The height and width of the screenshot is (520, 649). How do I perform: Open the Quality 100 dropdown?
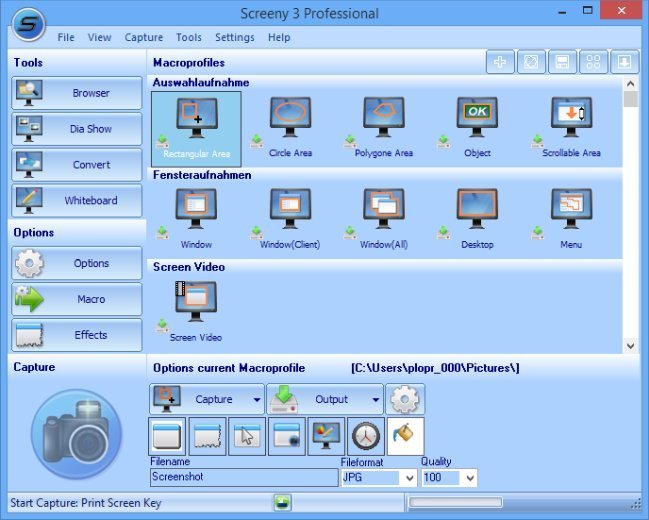click(470, 478)
